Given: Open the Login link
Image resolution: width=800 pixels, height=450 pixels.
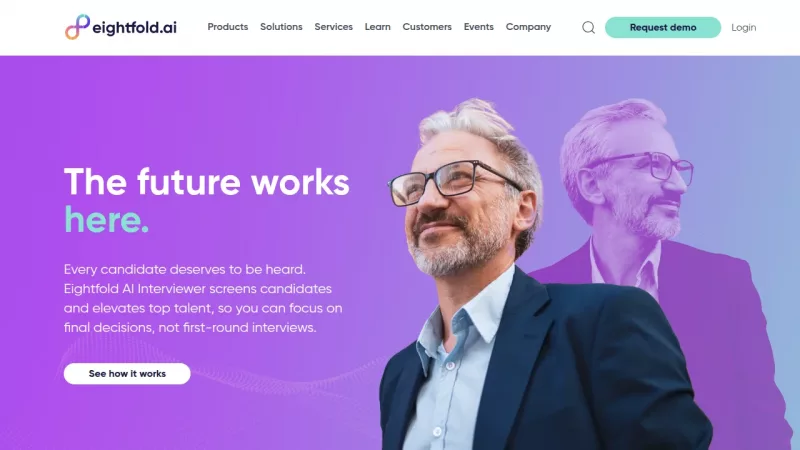Looking at the screenshot, I should click(x=743, y=28).
